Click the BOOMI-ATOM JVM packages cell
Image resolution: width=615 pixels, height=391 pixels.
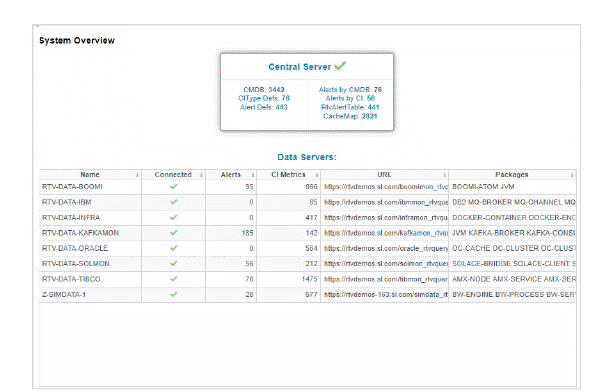point(513,187)
